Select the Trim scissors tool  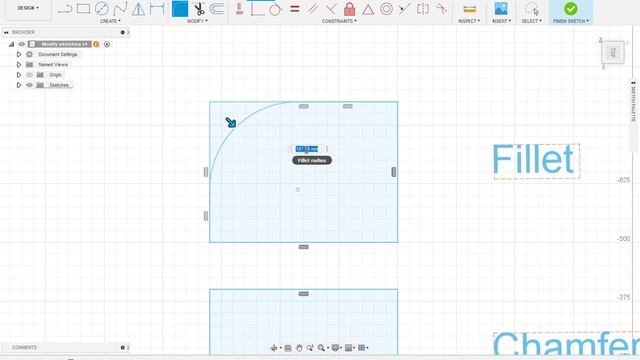tap(199, 9)
